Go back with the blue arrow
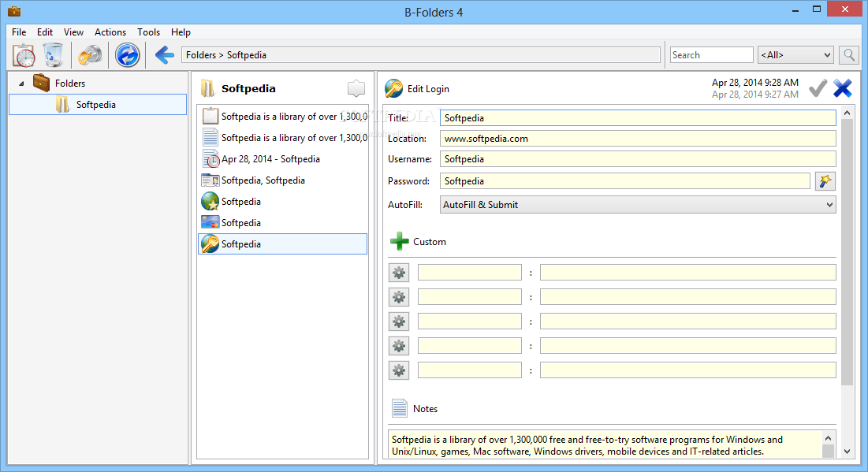868x472 pixels. 165,55
